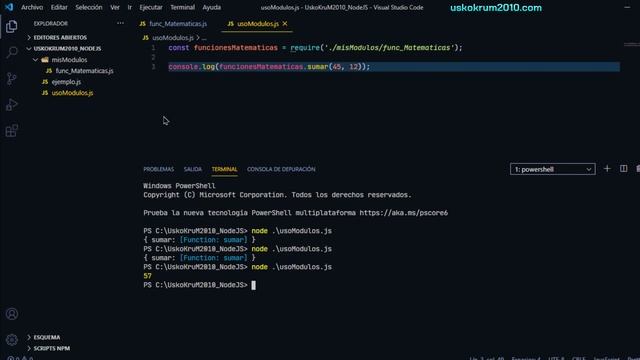
Task: Expand the ESQUEMA section
Action: (x=47, y=337)
